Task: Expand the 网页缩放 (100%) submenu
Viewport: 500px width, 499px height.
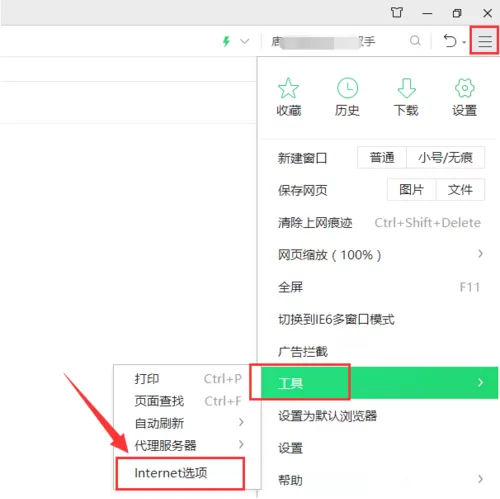Action: click(x=379, y=255)
